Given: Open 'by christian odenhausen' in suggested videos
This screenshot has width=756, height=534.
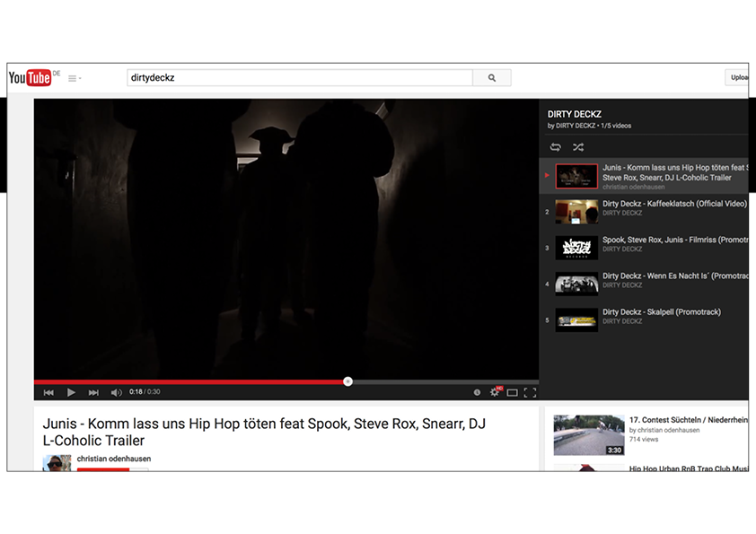Looking at the screenshot, I should (664, 430).
